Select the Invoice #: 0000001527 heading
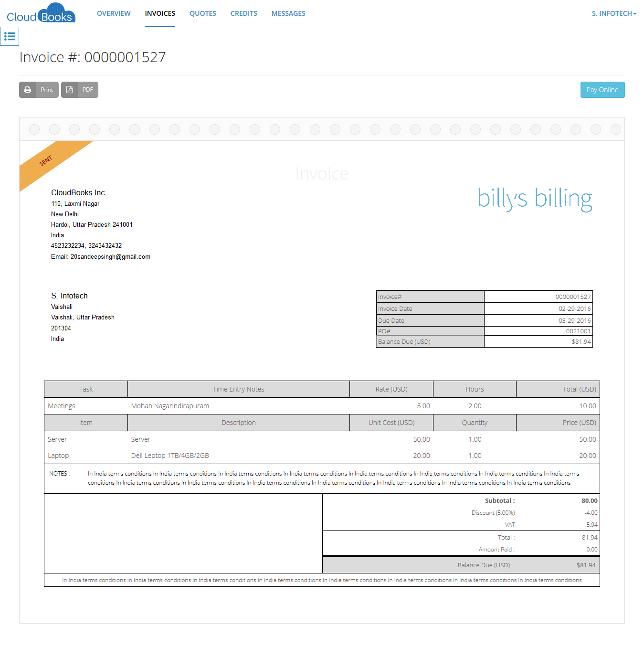 tap(93, 57)
